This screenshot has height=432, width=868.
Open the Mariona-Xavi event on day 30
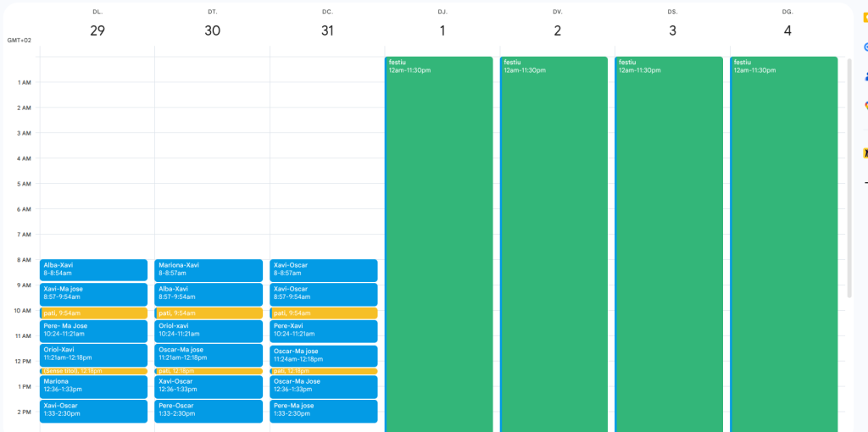pos(209,269)
